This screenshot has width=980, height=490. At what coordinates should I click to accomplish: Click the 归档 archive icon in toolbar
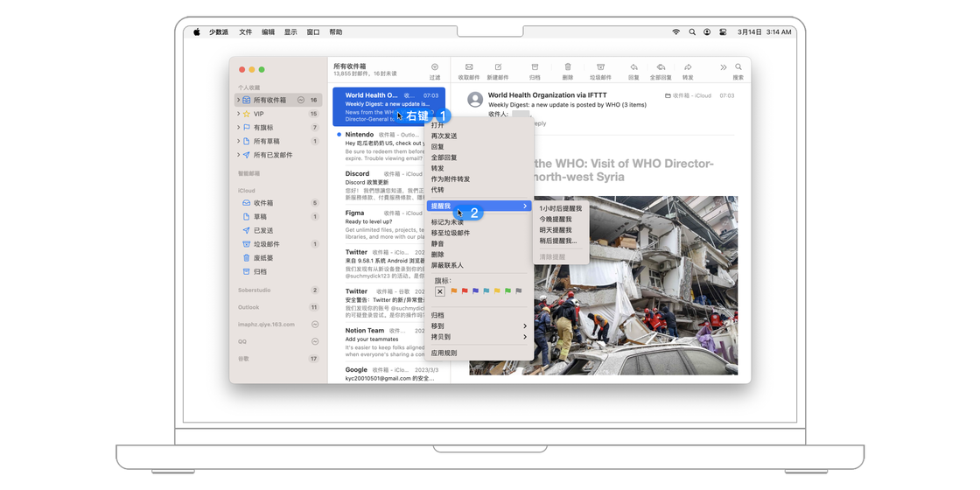(x=535, y=67)
